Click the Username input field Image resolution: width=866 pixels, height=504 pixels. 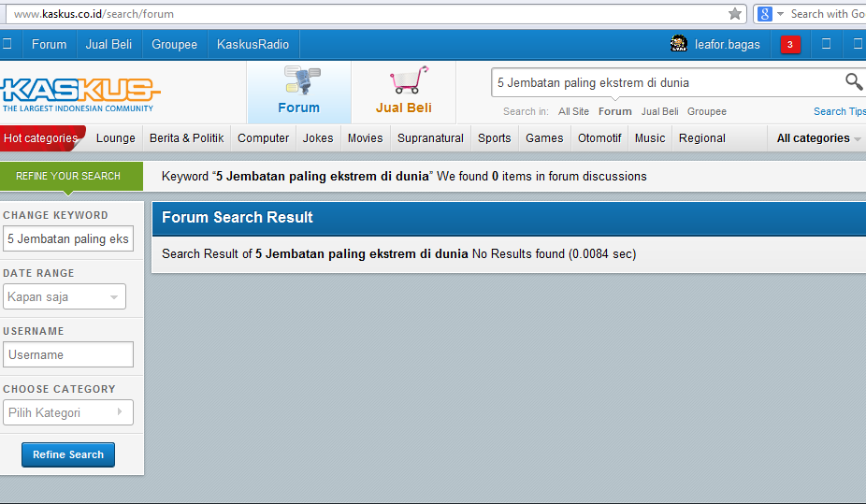point(68,354)
